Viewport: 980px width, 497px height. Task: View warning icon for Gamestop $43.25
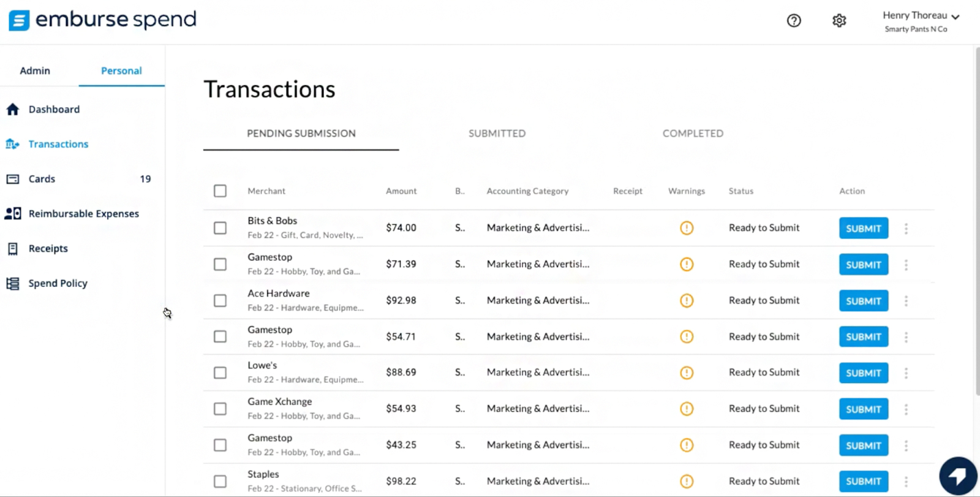click(687, 445)
